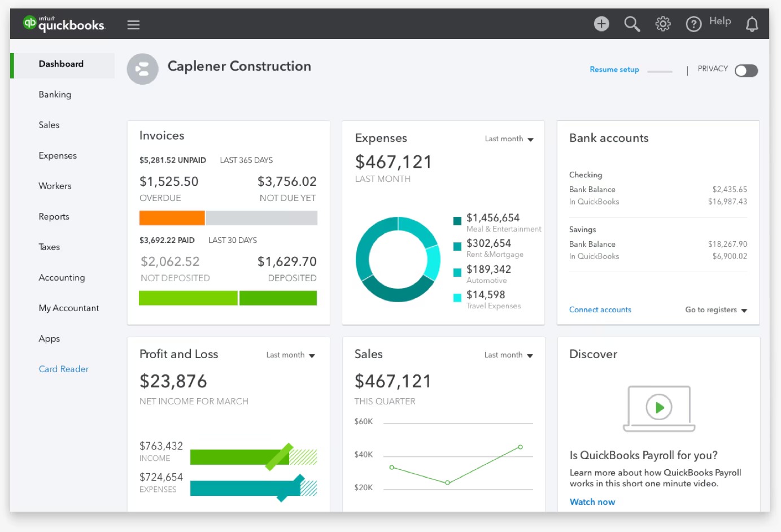Image resolution: width=781 pixels, height=532 pixels.
Task: Open QuickBooks settings gear
Action: [x=662, y=24]
